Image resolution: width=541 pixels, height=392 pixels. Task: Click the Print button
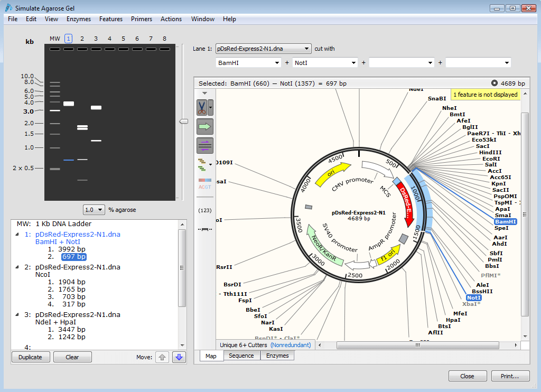(x=509, y=376)
